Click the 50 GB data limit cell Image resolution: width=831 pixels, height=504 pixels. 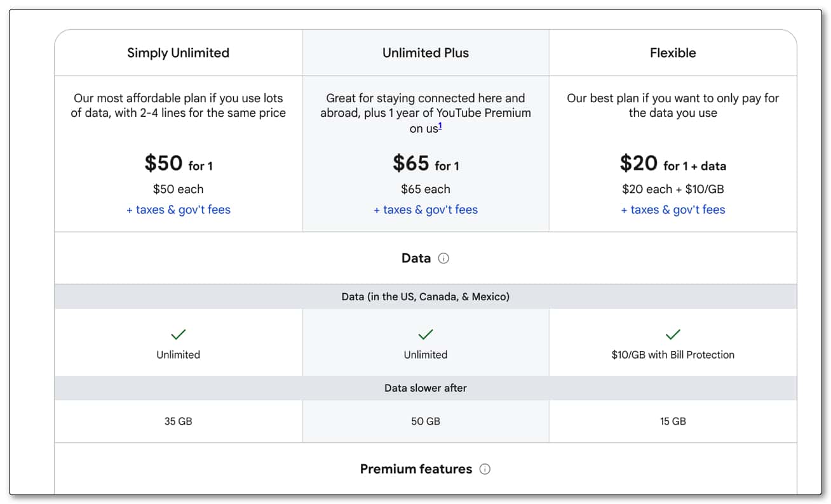426,421
